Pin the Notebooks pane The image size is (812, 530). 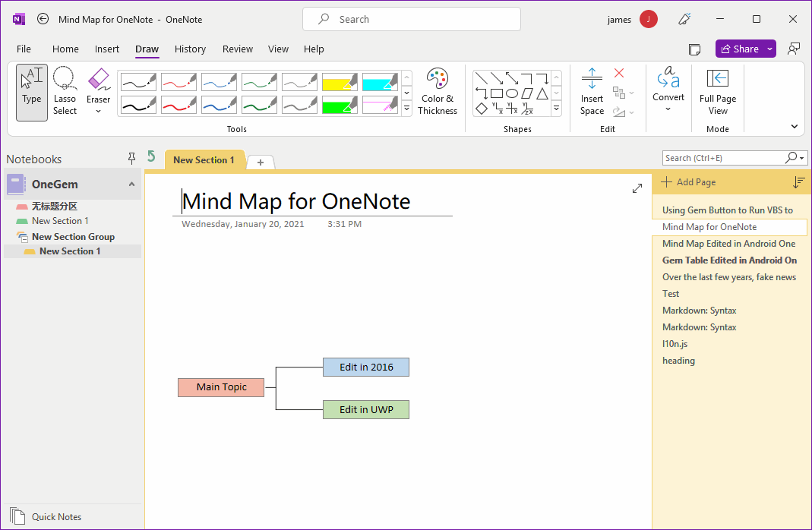[131, 158]
